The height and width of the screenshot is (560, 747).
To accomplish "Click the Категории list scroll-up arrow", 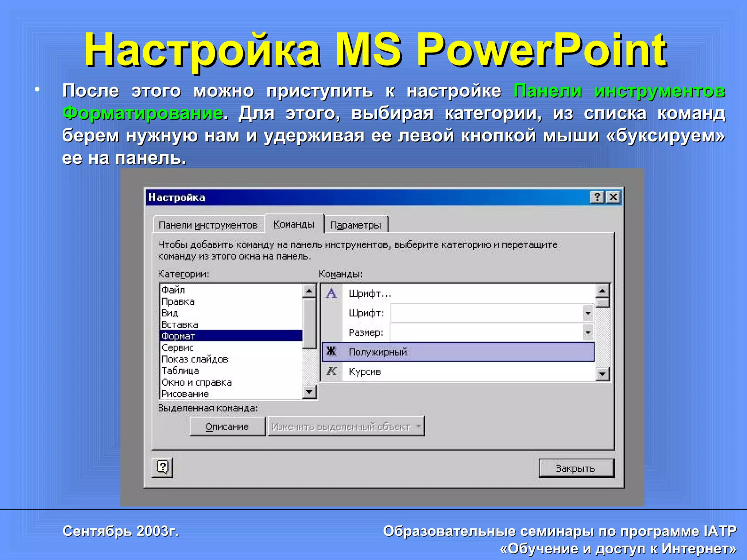I will [309, 291].
